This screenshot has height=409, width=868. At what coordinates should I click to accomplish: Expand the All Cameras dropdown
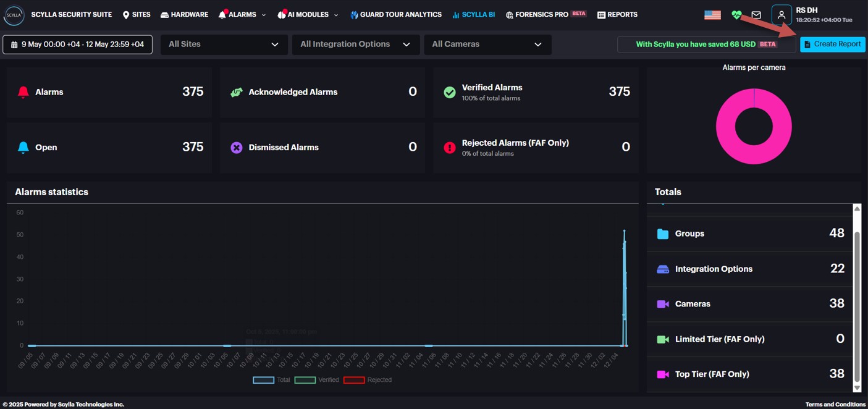[487, 44]
